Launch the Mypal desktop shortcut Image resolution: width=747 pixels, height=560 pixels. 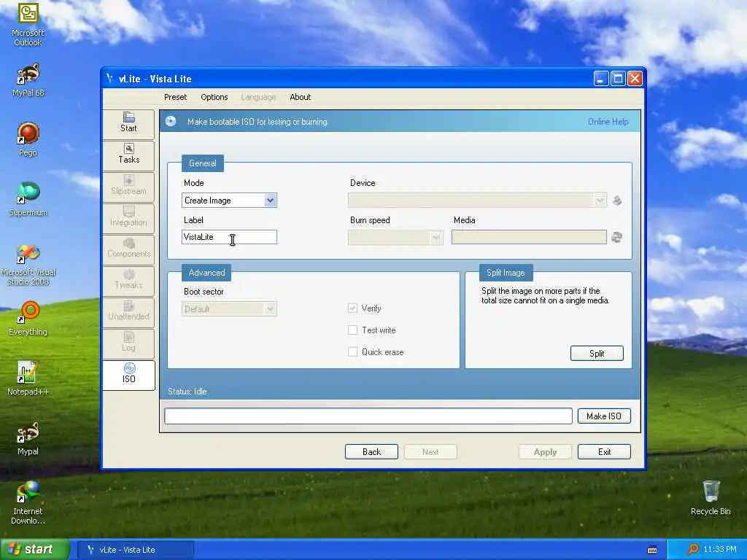(x=28, y=438)
